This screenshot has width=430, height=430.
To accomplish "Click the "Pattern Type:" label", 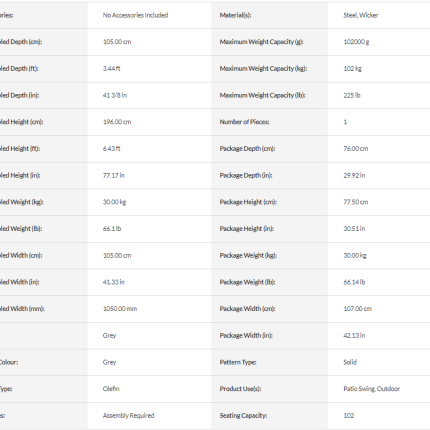I will point(238,362).
